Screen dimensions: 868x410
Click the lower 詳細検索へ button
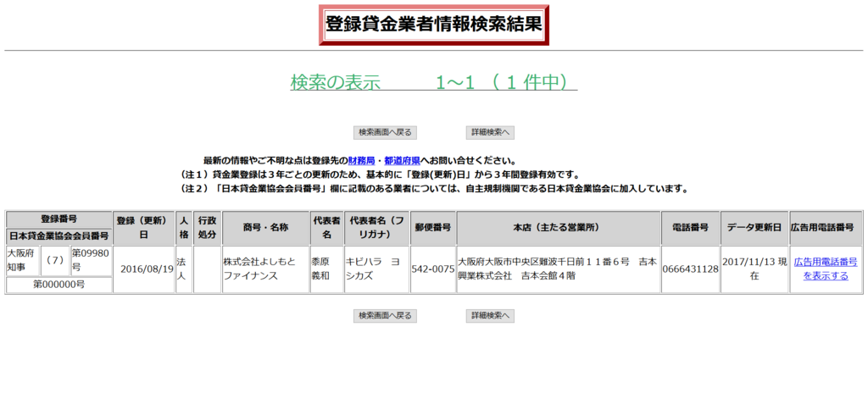pos(491,316)
